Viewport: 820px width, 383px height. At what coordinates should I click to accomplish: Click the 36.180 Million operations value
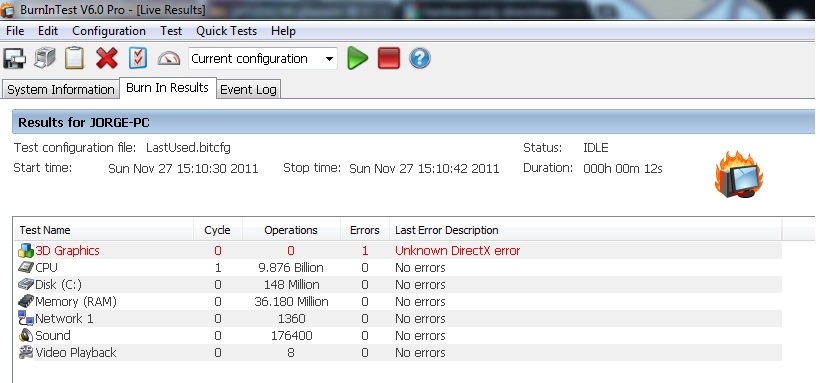coord(291,301)
